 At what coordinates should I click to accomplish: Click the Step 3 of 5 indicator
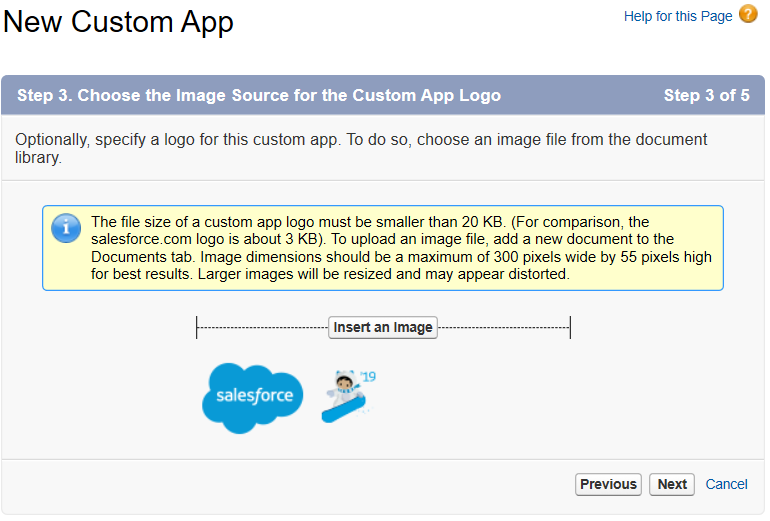click(x=707, y=95)
